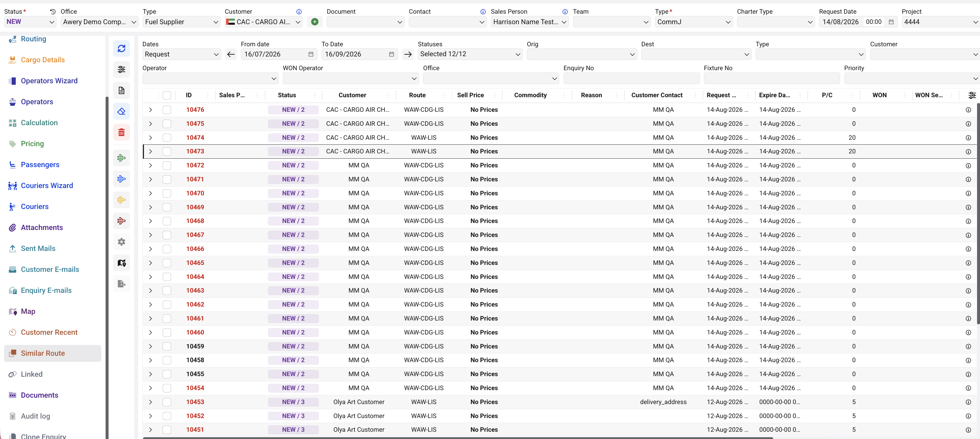Check the checkbox for row 10451
Image resolution: width=980 pixels, height=439 pixels.
[x=167, y=429]
